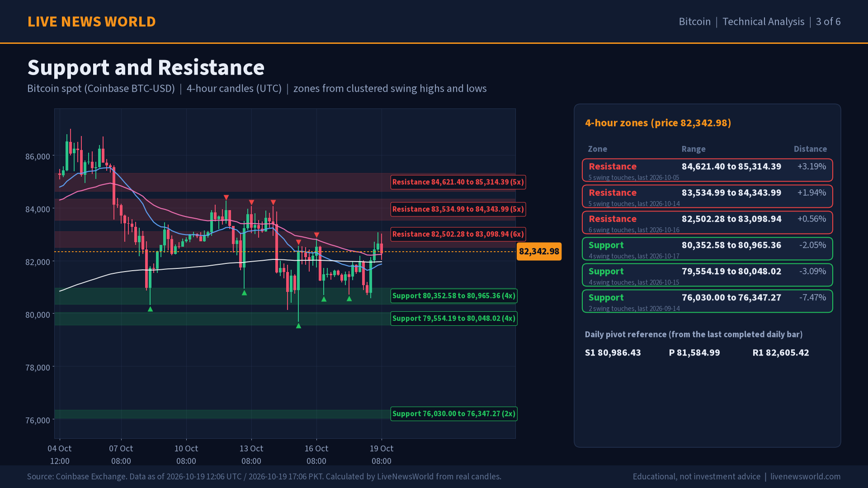Click the red swing-high marker near 16 Oct
This screenshot has height=488, width=868.
pos(316,235)
